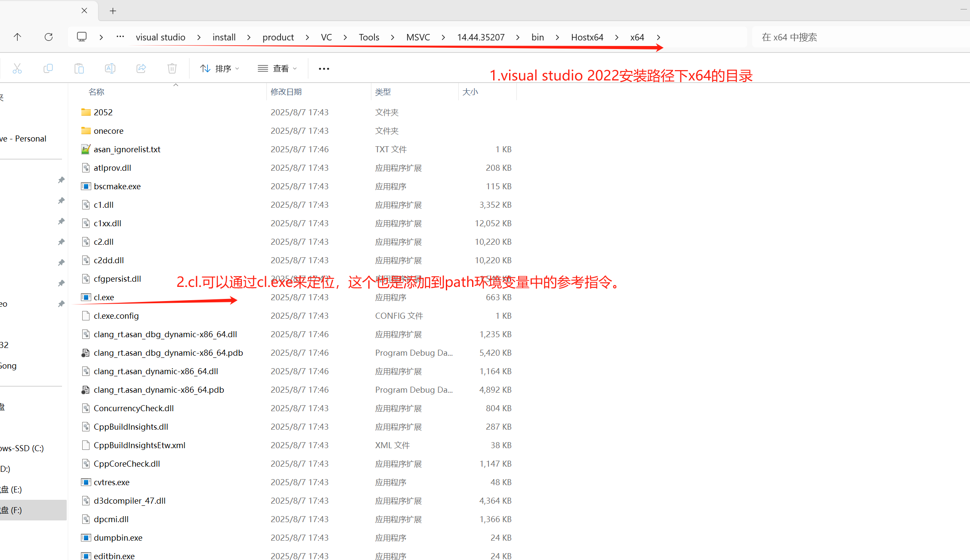Image resolution: width=970 pixels, height=560 pixels.
Task: Click the Refresh icon in the address bar
Action: [49, 37]
